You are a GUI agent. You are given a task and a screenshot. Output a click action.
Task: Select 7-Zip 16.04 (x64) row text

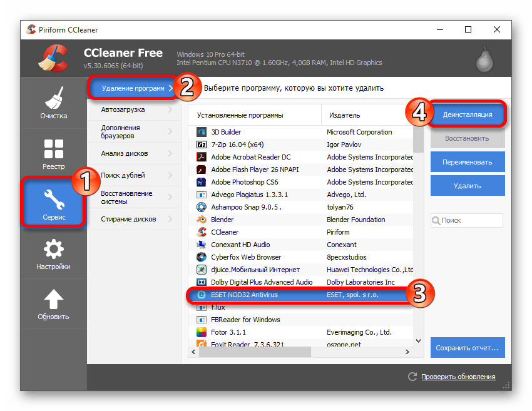(237, 145)
